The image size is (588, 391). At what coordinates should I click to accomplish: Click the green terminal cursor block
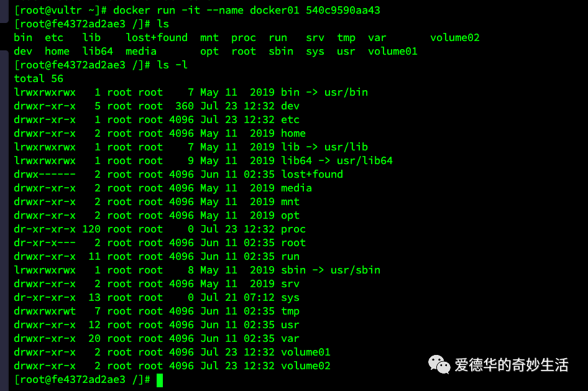[x=160, y=380]
